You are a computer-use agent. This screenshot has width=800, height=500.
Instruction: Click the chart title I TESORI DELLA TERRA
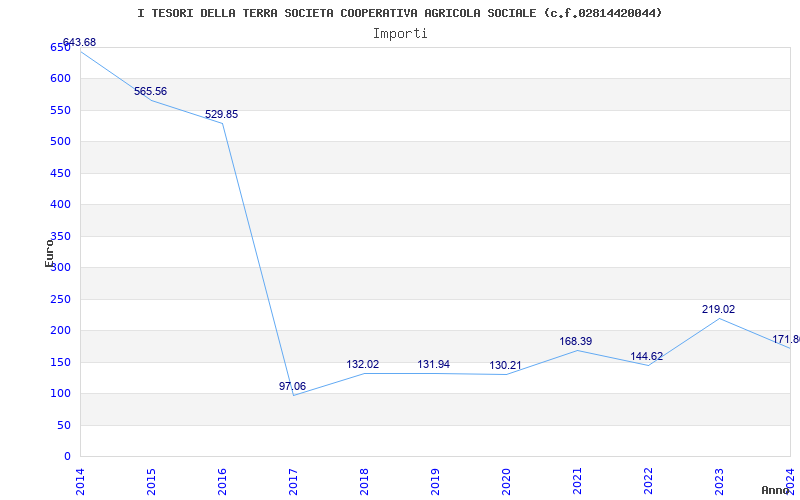pyautogui.click(x=399, y=13)
